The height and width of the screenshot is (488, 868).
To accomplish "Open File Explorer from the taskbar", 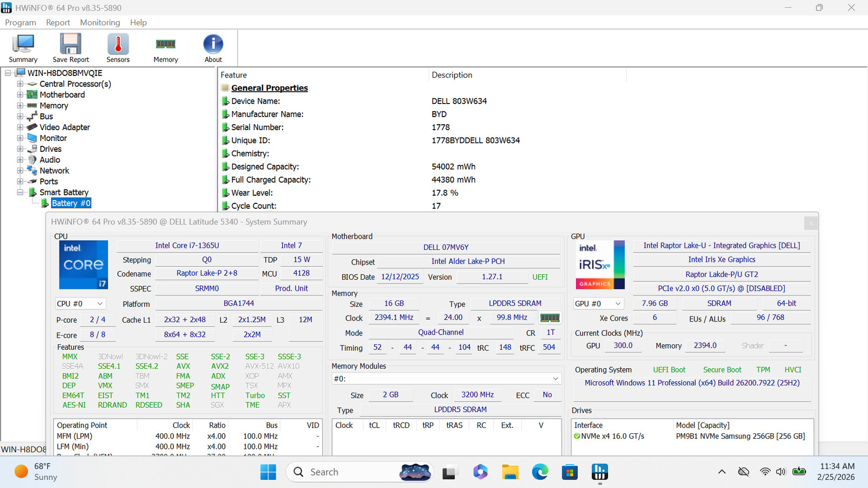I will click(510, 472).
